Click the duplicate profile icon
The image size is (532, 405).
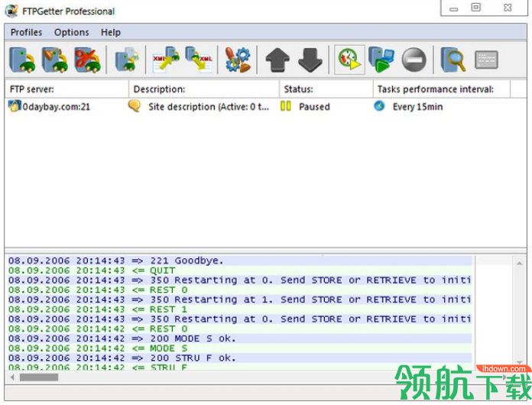click(127, 60)
